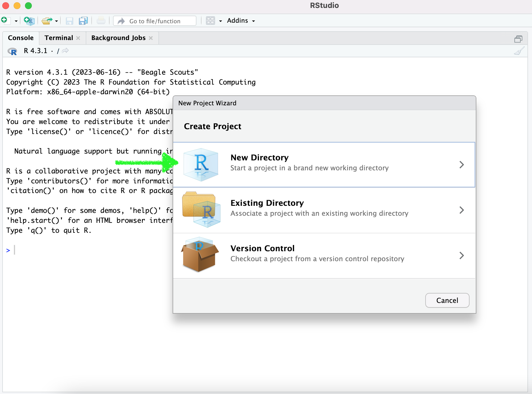Open the panes layout dropdown arrow
Viewport: 532px width, 394px height.
[220, 21]
